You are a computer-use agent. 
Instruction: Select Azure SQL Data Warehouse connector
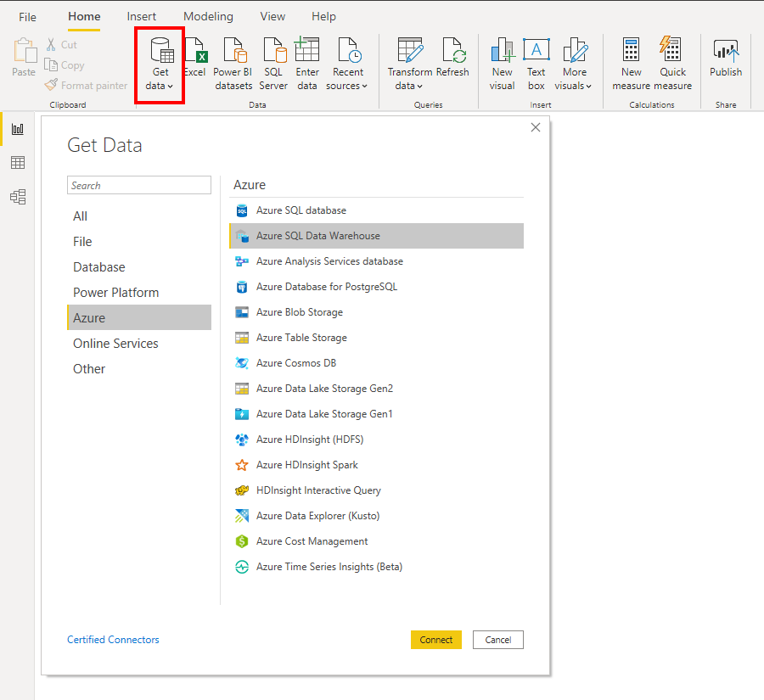[376, 236]
